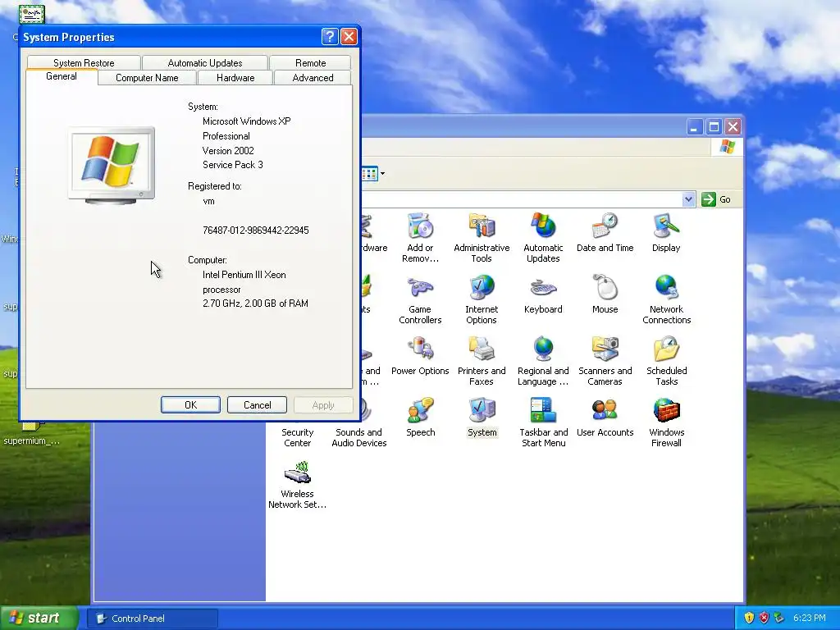Switch to the Computer Name tab
This screenshot has width=840, height=630.
(147, 78)
